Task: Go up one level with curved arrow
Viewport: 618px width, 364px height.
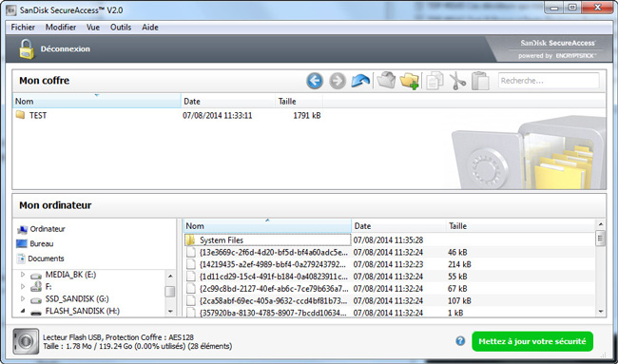Action: tap(360, 81)
